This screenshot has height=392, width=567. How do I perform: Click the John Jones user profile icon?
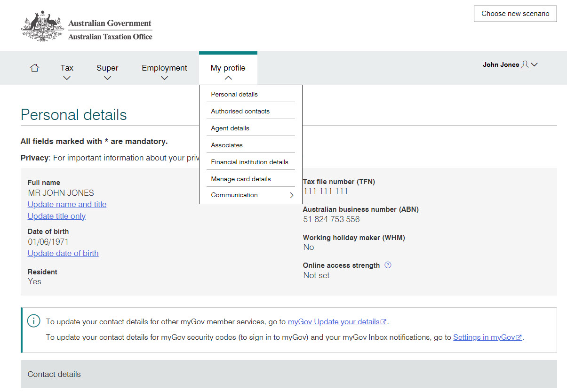[x=525, y=65]
